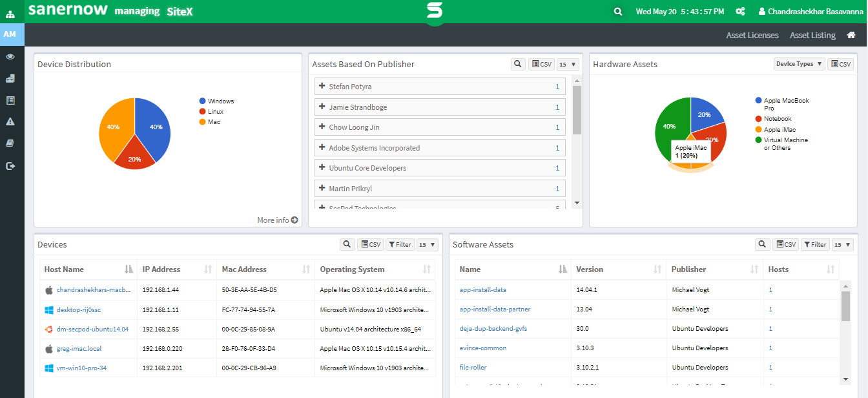Click the warning triangle sidebar icon
Screen dimensions: 868x398
click(x=10, y=121)
